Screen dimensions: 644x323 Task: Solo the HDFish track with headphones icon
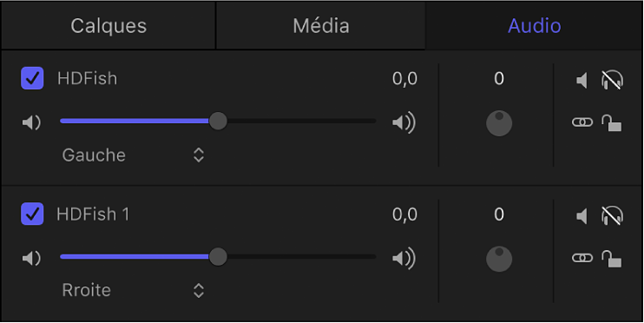[612, 80]
